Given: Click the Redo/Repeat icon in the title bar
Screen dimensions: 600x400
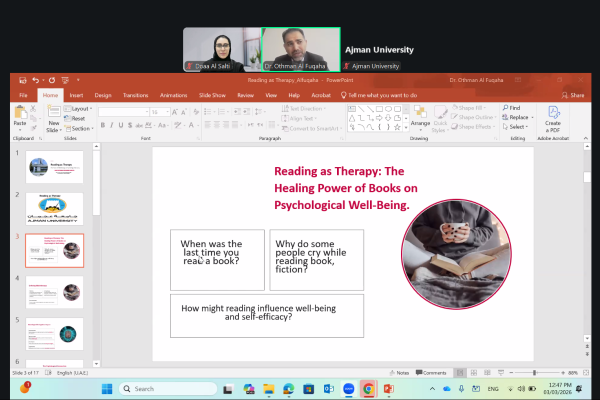Looking at the screenshot, I should coord(52,80).
